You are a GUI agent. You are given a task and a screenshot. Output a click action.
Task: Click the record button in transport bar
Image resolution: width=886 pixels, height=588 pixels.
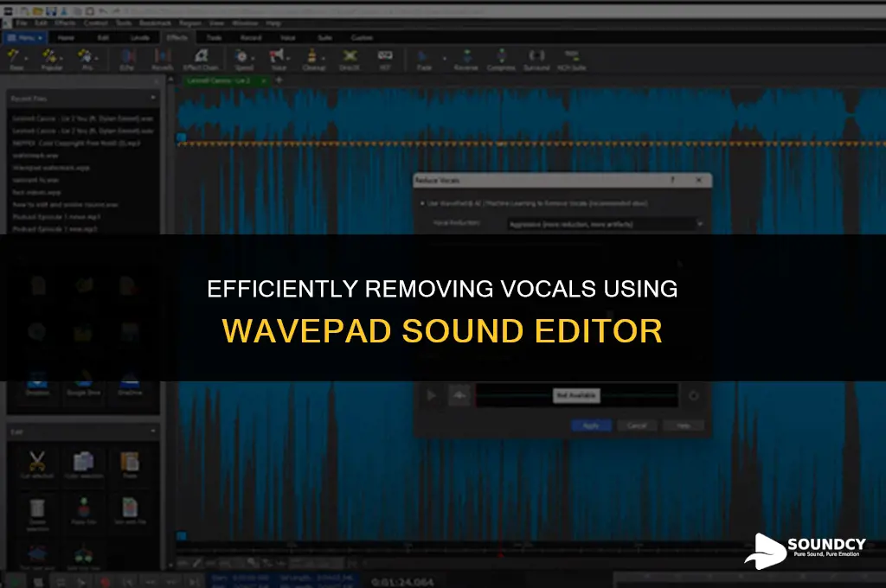[105, 582]
